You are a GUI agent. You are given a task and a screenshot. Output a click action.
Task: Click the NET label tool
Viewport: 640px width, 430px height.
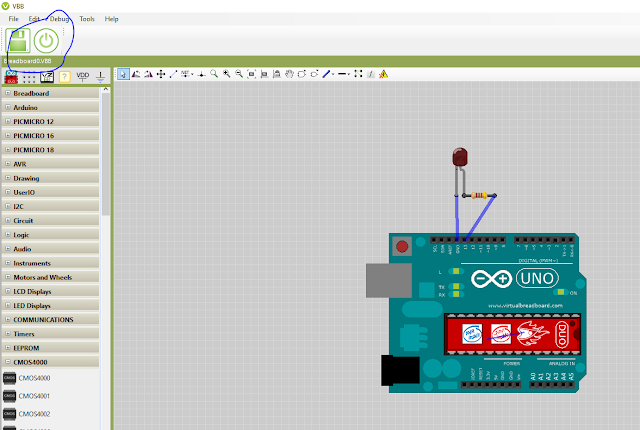pyautogui.click(x=185, y=74)
